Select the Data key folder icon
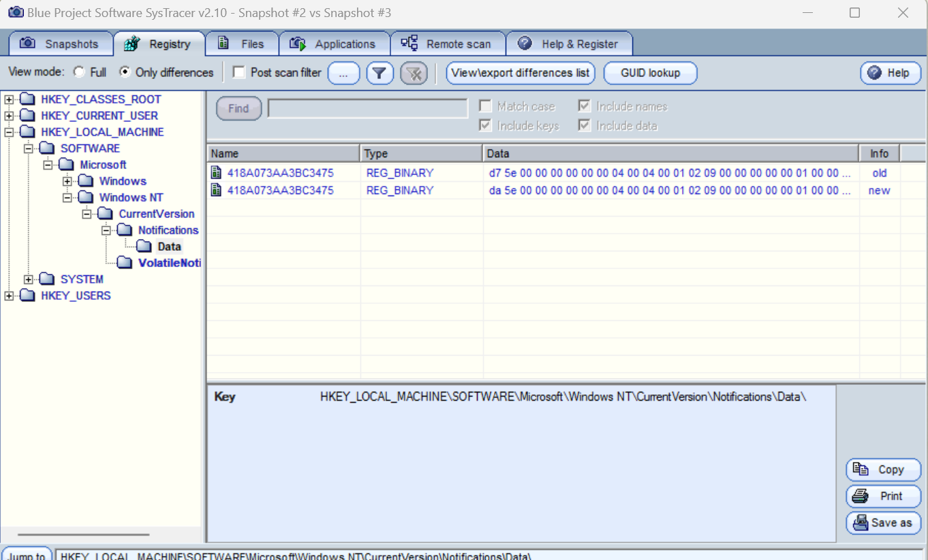Image resolution: width=928 pixels, height=560 pixels. point(144,247)
